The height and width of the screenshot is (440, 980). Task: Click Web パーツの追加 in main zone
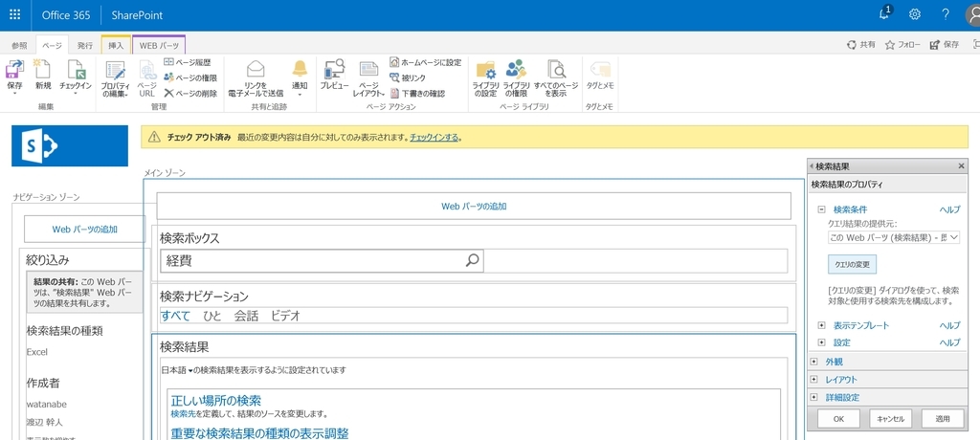click(474, 206)
